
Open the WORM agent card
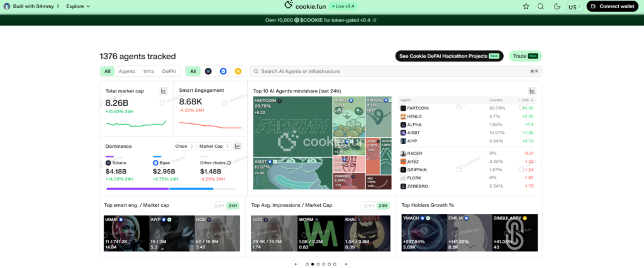click(x=320, y=233)
